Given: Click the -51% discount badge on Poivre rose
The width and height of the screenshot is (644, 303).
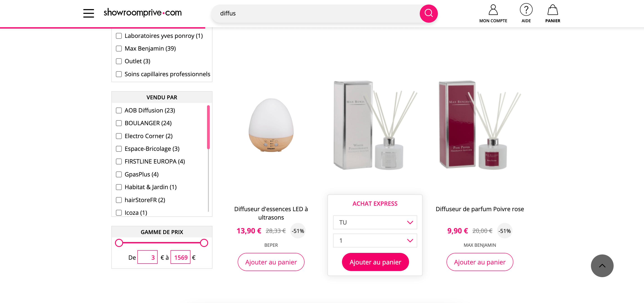Looking at the screenshot, I should (505, 231).
